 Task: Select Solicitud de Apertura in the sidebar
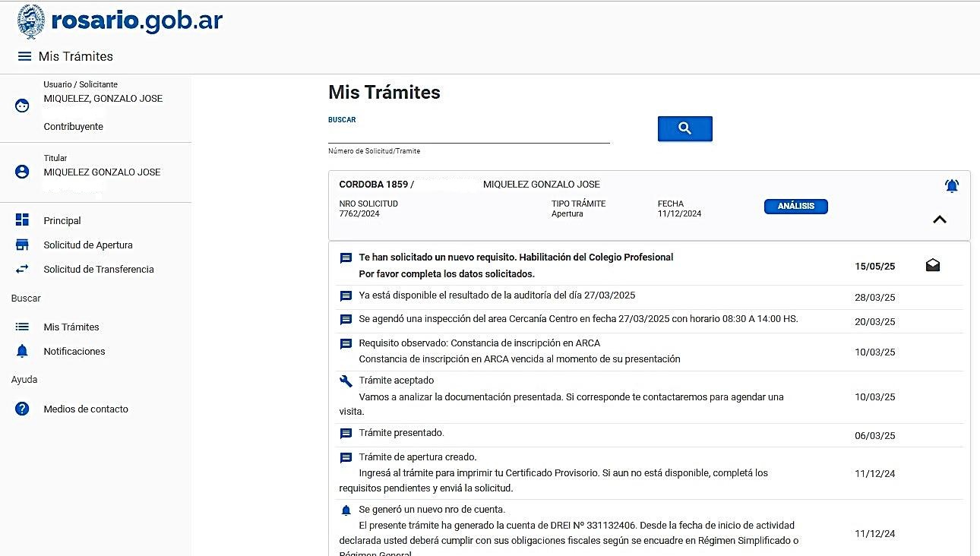pos(87,245)
